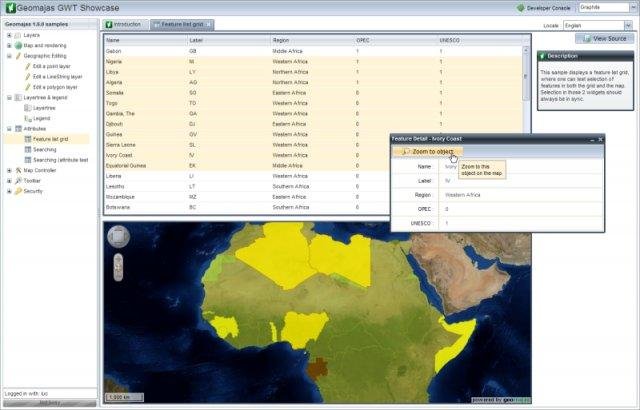Viewport: 640px width, 410px height.
Task: Click the map zoom slider control
Action: [118, 267]
